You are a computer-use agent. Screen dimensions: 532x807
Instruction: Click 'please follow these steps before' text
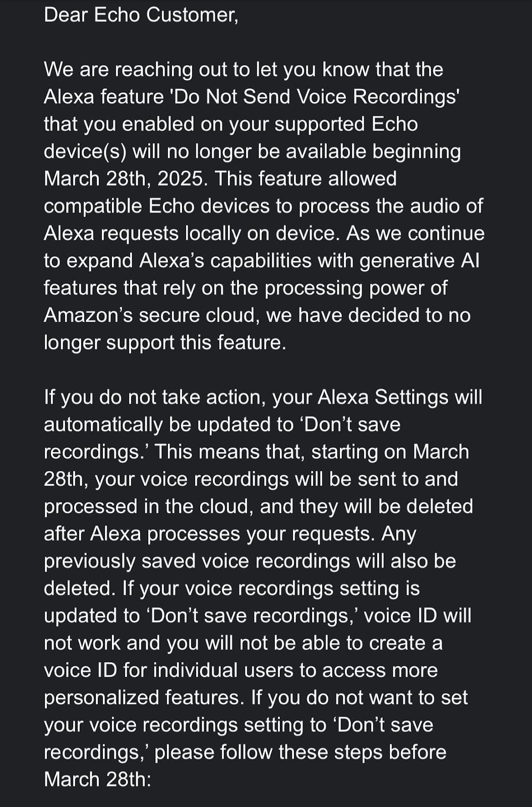[x=300, y=752]
